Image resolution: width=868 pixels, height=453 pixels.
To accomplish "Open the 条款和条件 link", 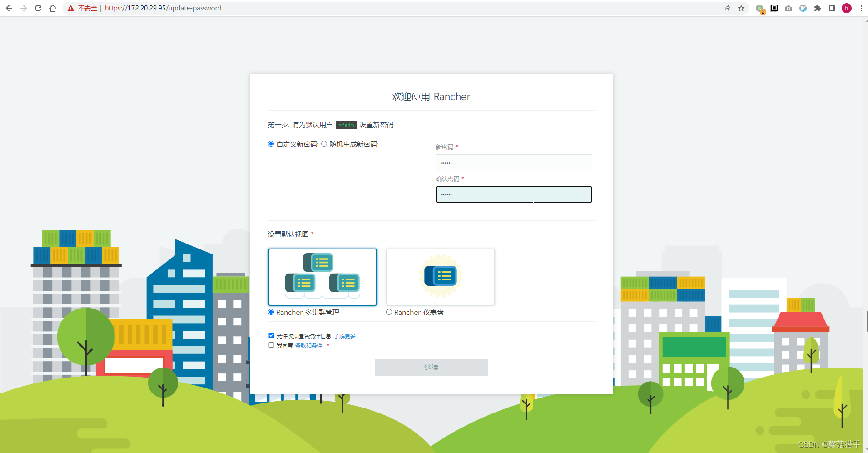I will coord(309,346).
